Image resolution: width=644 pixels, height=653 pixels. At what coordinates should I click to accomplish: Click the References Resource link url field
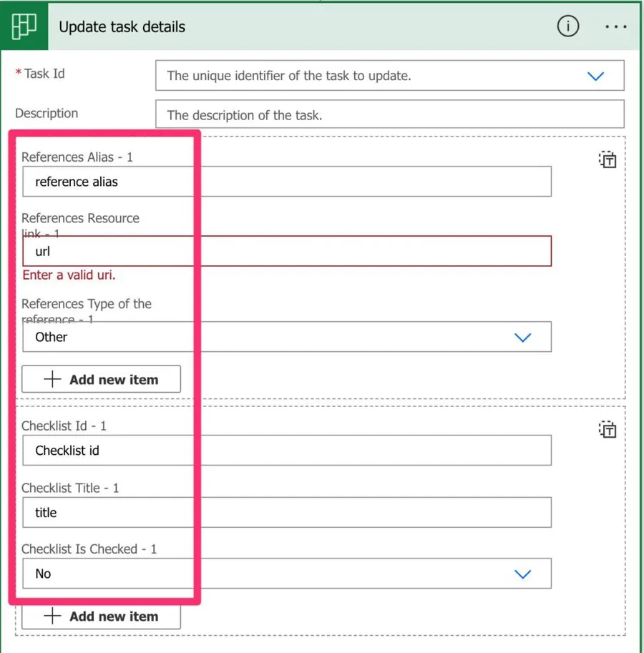[286, 252]
